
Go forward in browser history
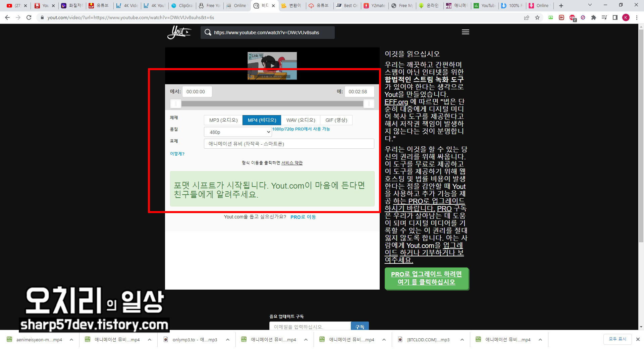pyautogui.click(x=18, y=17)
